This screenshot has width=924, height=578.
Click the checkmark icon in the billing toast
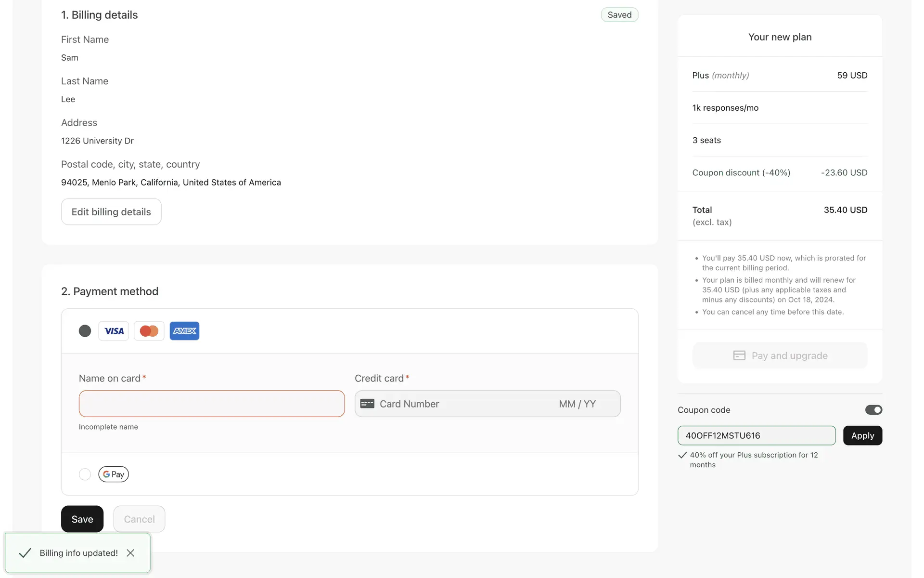(25, 553)
